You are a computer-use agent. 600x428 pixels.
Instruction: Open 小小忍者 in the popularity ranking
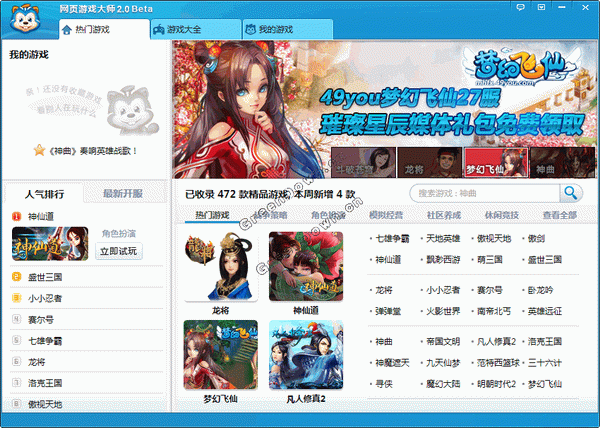point(45,298)
